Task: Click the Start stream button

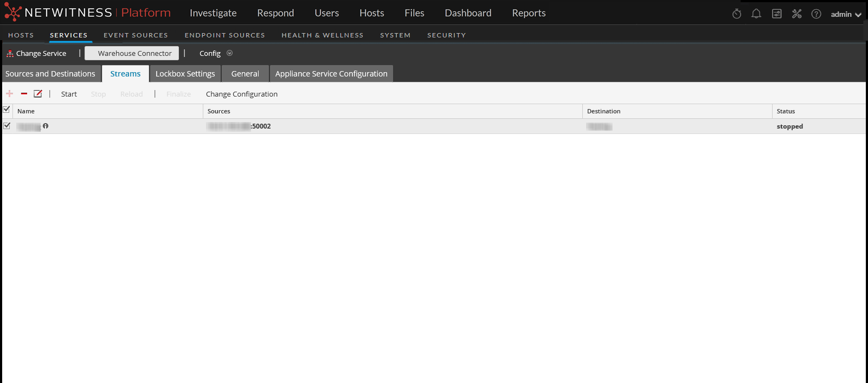Action: (x=69, y=94)
